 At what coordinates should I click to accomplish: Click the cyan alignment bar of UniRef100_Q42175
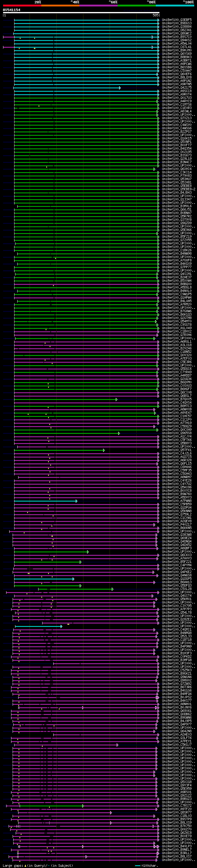(67, 88)
